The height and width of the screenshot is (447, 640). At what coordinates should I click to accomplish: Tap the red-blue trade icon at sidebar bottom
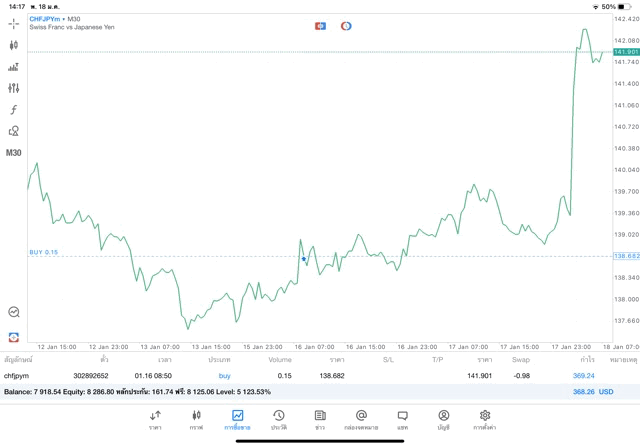14,337
